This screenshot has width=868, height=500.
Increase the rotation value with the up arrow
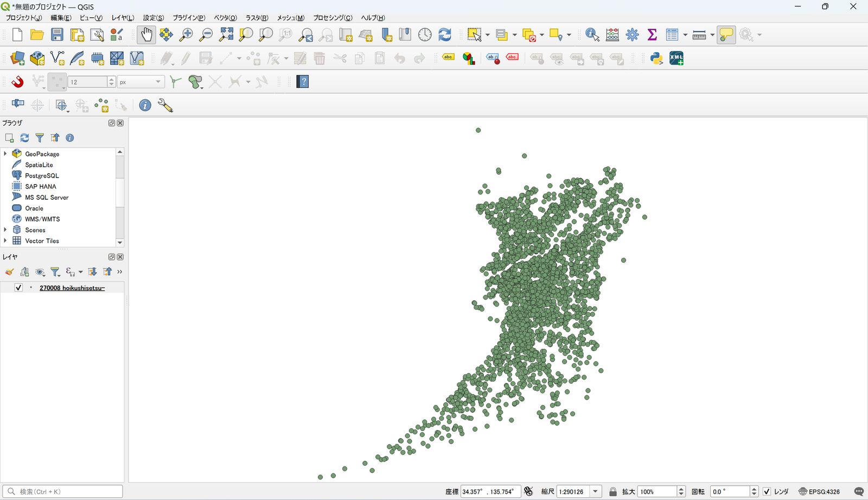coord(754,489)
